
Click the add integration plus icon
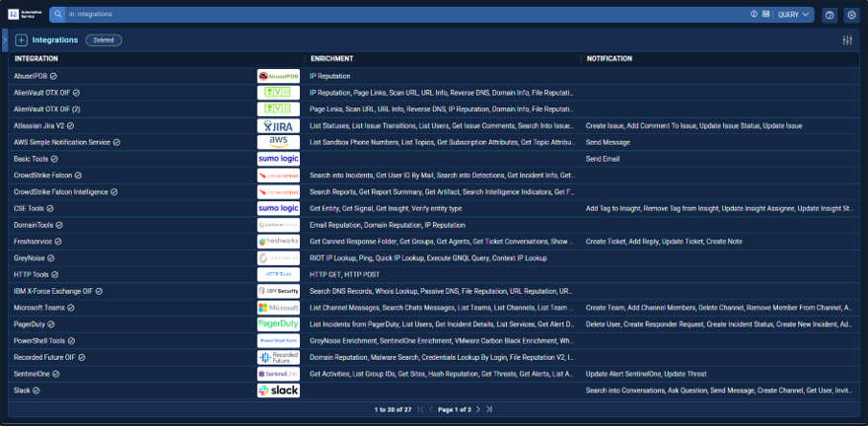pyautogui.click(x=22, y=40)
